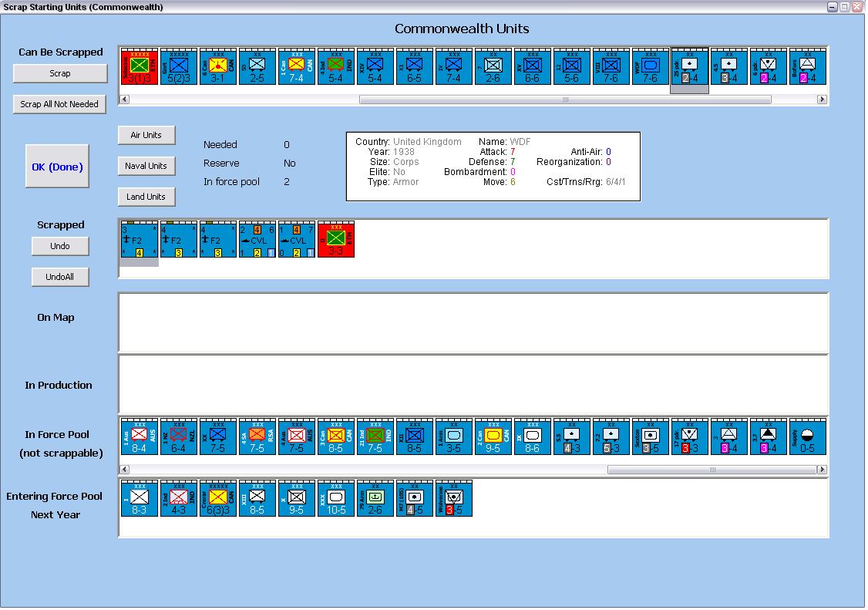Click the 'Reserve' label text
The width and height of the screenshot is (868, 610).
click(x=221, y=163)
